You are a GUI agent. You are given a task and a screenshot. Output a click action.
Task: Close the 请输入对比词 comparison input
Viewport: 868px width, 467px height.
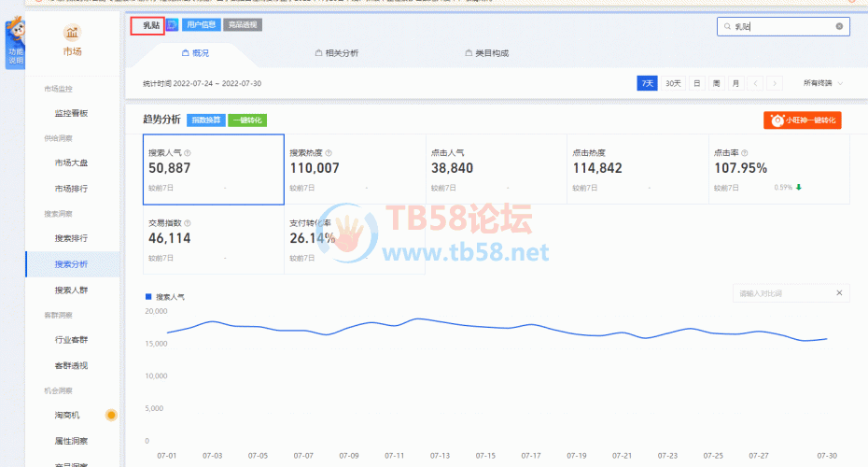(838, 293)
